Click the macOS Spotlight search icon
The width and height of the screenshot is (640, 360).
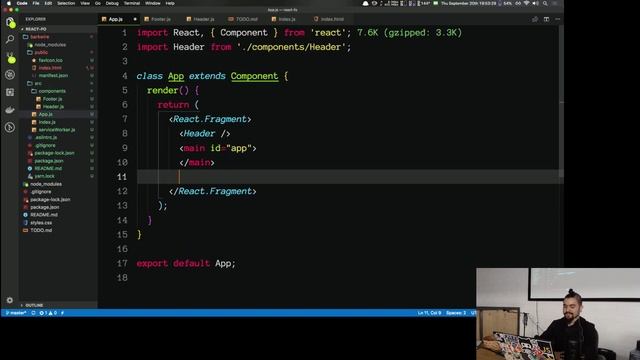pos(545,3)
